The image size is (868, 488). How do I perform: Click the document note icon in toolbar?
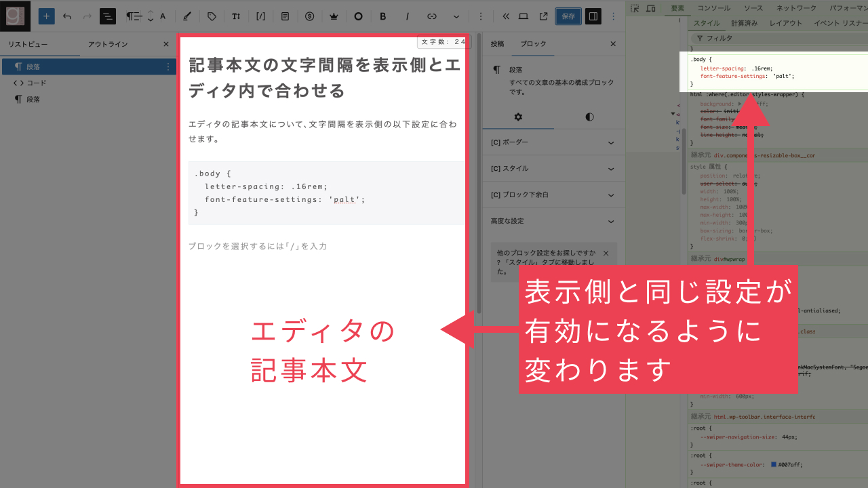[285, 16]
